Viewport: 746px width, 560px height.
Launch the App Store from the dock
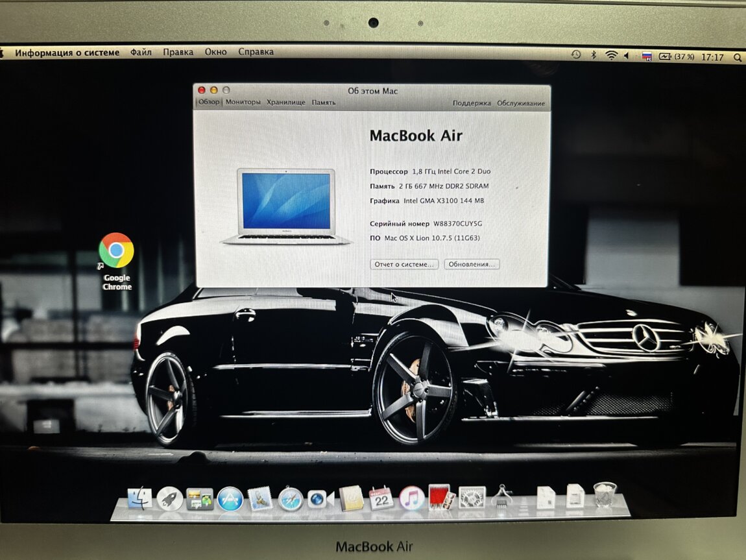[x=230, y=499]
